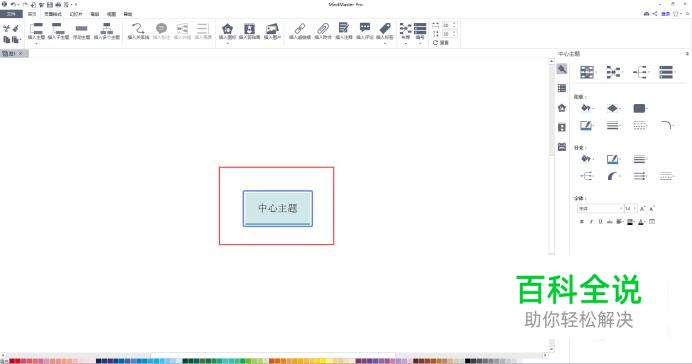The height and width of the screenshot is (364, 692).
Task: Switch to the View ribbon tab
Action: click(111, 14)
